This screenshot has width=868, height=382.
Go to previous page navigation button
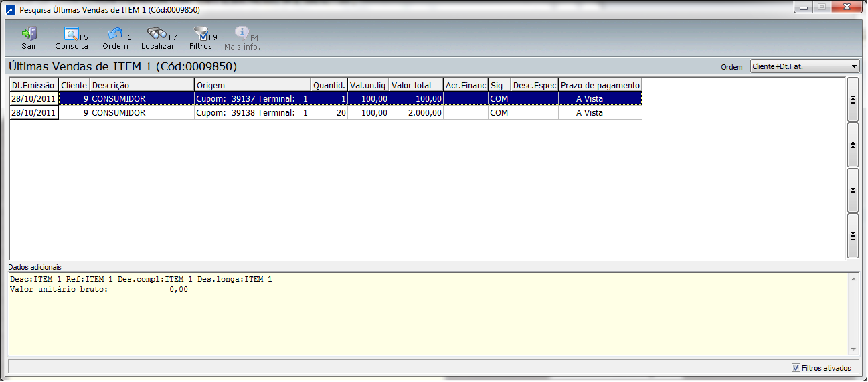[853, 145]
